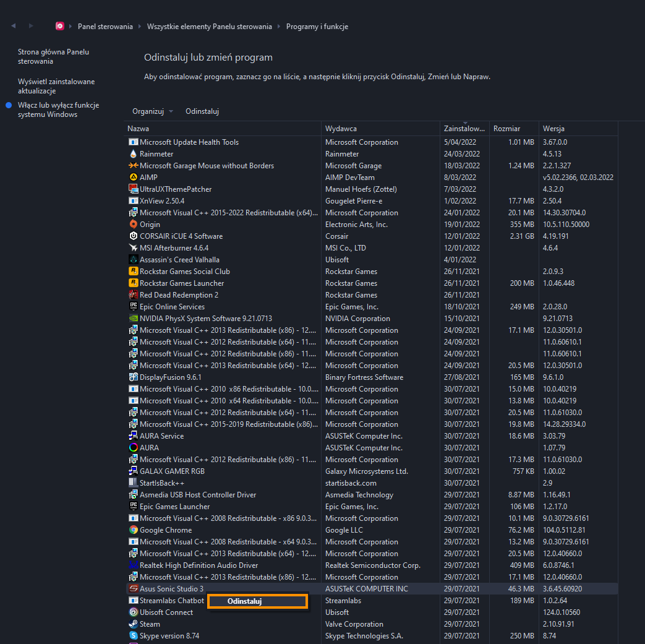The width and height of the screenshot is (645, 644).
Task: Click publisher Realtek Semiconductor Corp.
Action: coord(373,565)
